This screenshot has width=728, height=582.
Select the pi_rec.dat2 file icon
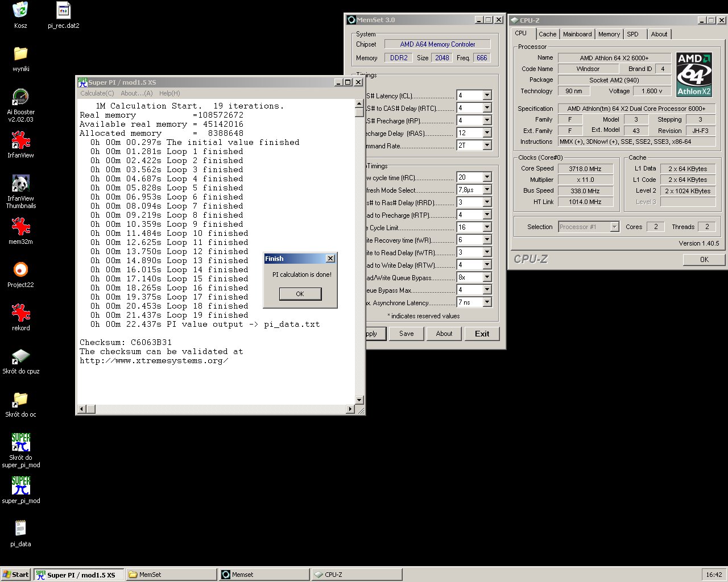click(x=64, y=10)
